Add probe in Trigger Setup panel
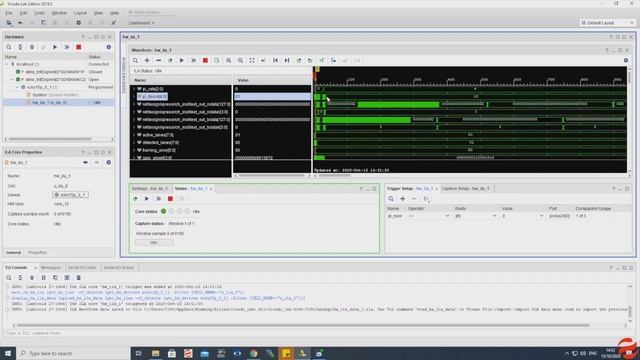 (402, 199)
